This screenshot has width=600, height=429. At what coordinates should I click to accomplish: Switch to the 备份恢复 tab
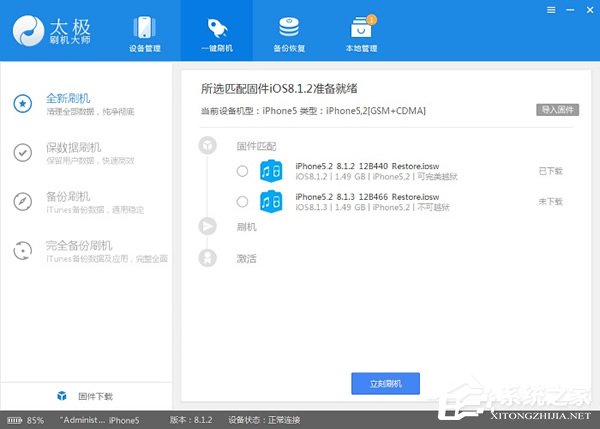[290, 30]
